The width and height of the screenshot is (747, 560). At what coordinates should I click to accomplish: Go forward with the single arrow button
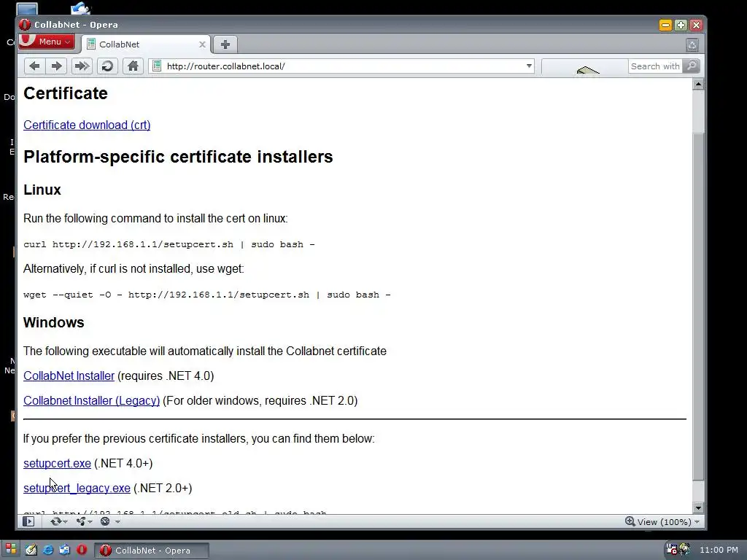click(56, 66)
